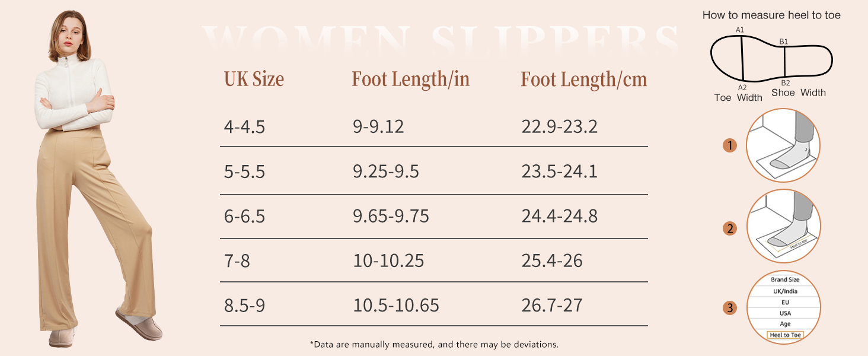Click the Foot Length/cm column header
This screenshot has height=356, width=868.
coord(583,80)
